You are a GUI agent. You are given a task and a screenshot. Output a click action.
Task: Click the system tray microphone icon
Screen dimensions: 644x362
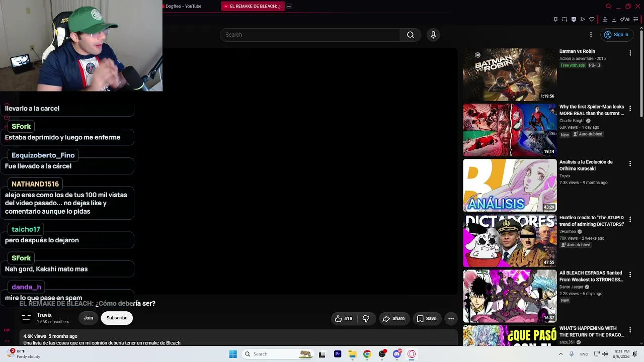571,354
